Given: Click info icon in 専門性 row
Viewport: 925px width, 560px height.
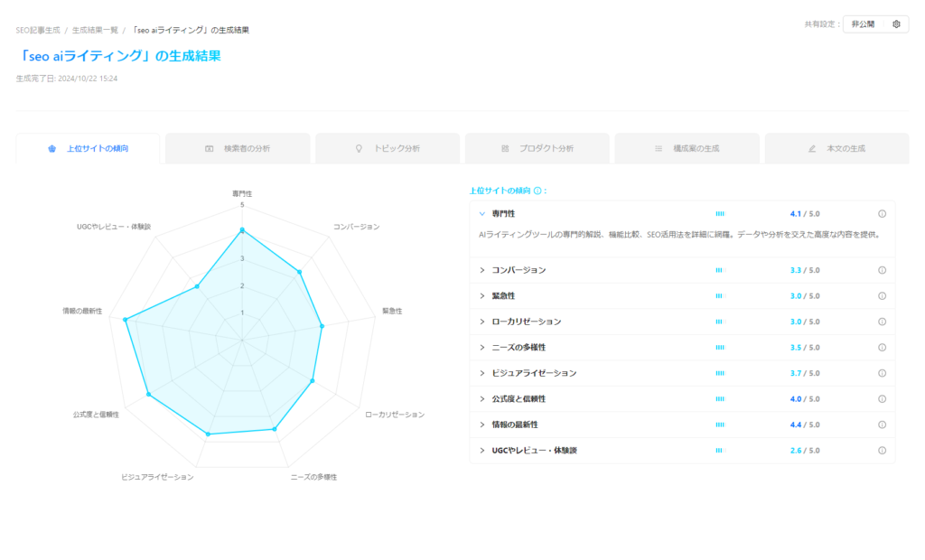Looking at the screenshot, I should pos(882,214).
